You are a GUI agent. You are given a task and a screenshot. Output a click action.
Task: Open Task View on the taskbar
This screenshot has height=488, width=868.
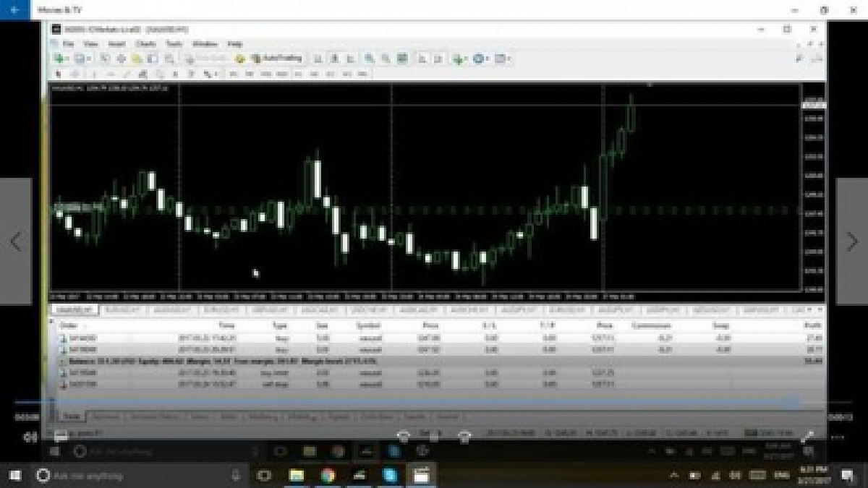point(264,476)
